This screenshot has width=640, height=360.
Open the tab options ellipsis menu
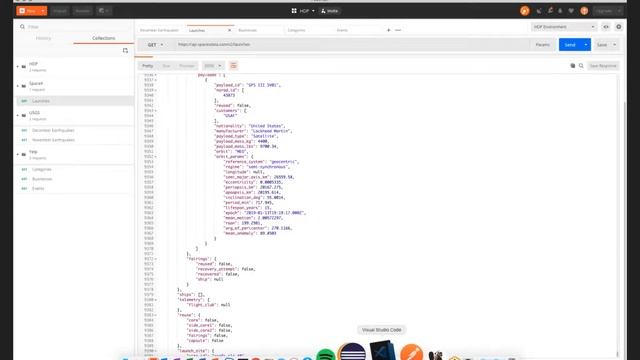(398, 30)
